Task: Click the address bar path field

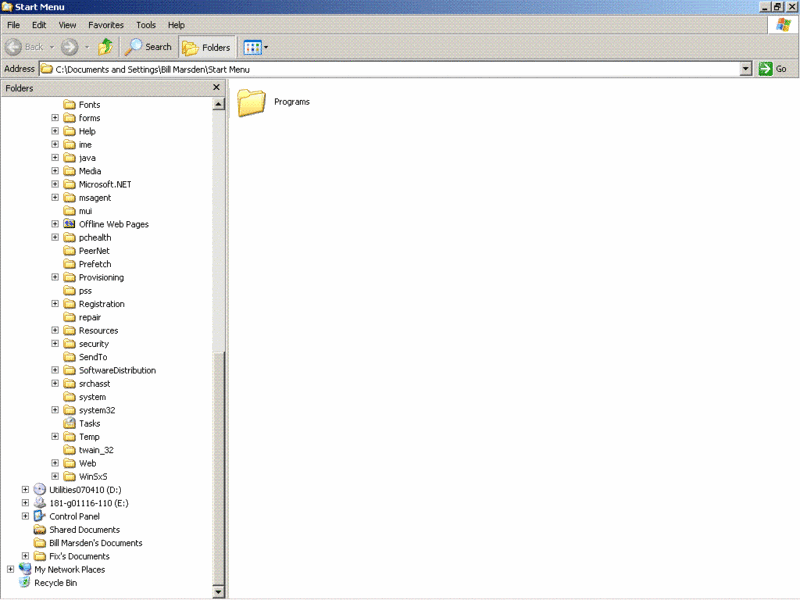Action: coord(390,69)
